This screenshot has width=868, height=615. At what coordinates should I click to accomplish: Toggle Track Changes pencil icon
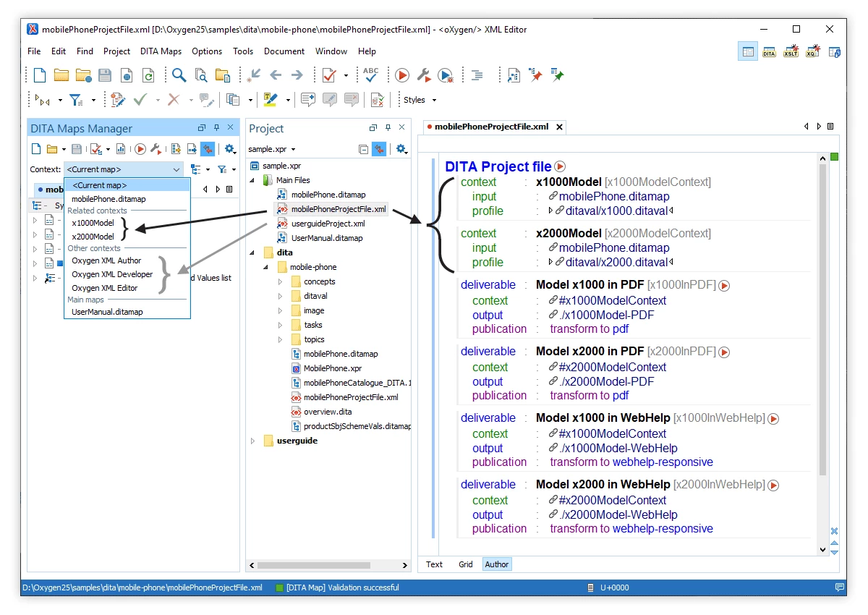118,100
